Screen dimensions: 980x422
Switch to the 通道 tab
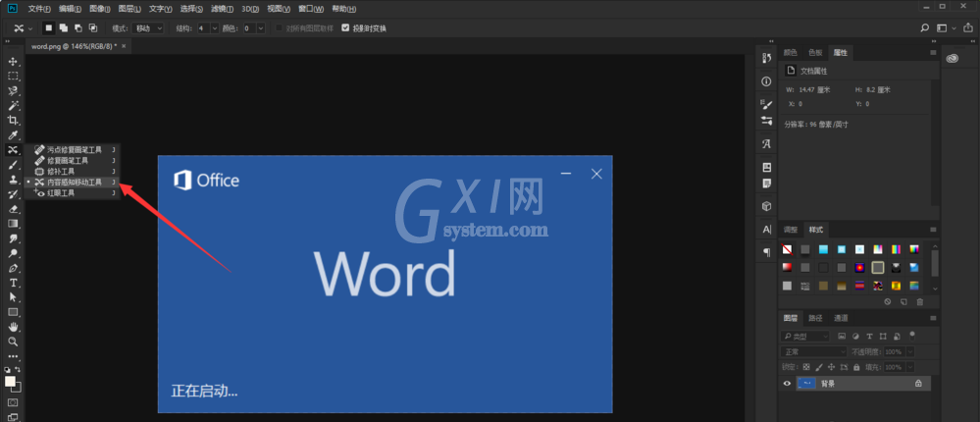[x=841, y=318]
